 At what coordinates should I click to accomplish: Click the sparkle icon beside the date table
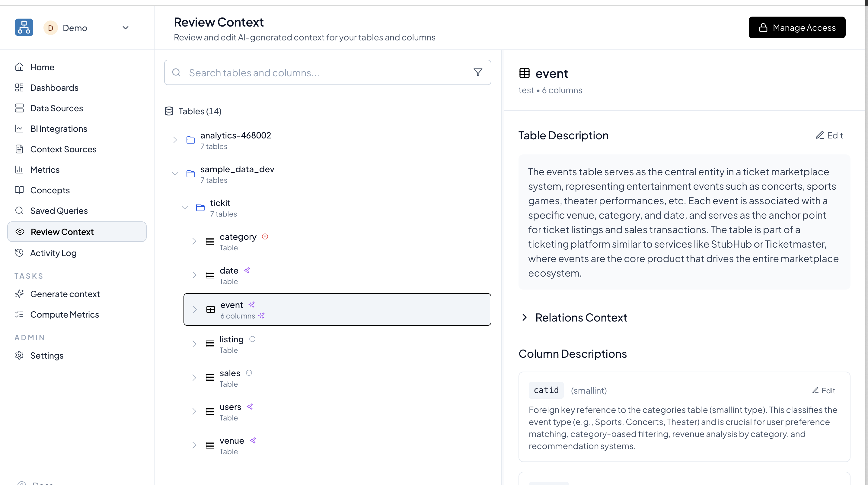(247, 270)
